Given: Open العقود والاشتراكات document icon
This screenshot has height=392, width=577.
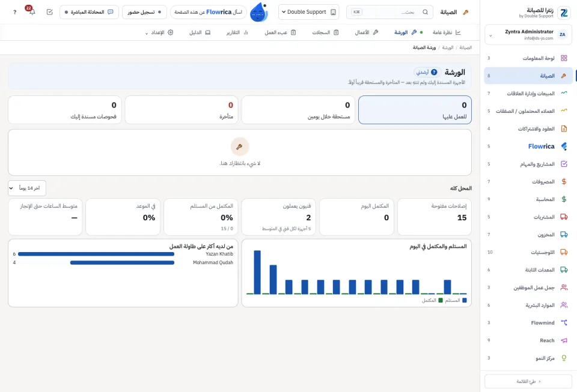Looking at the screenshot, I should coord(564,128).
